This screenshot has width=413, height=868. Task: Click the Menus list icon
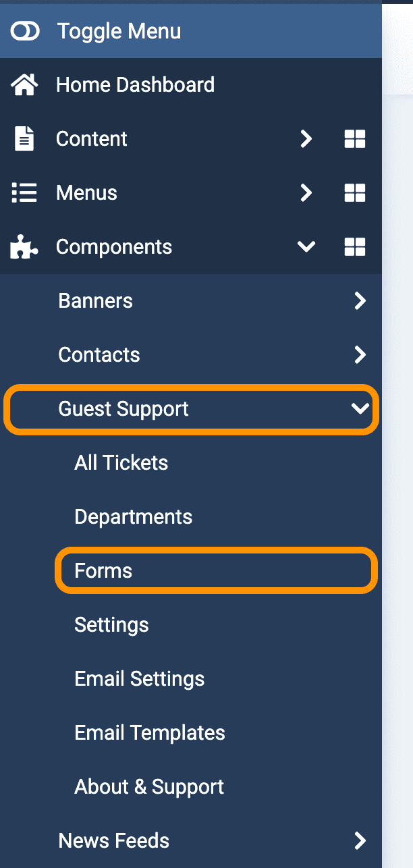click(x=25, y=193)
